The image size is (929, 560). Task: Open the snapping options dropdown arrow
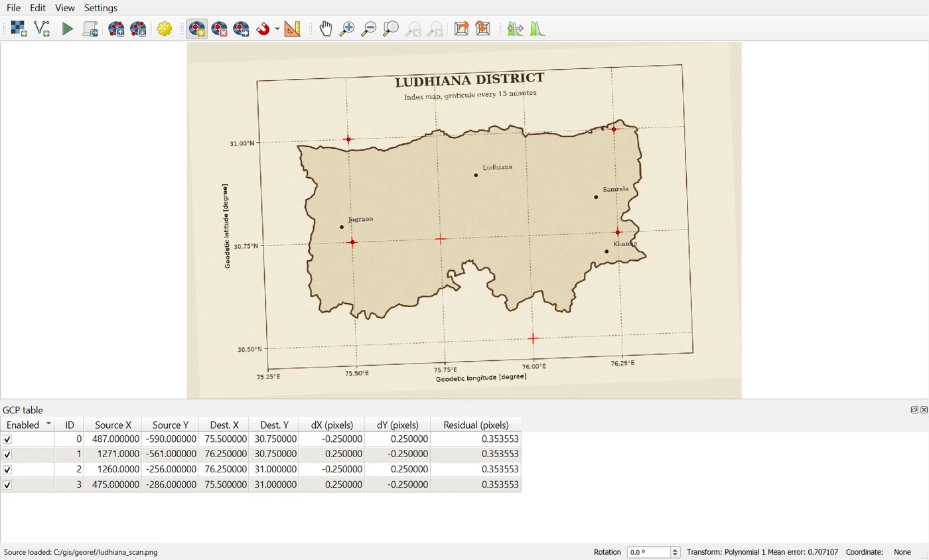[x=277, y=29]
